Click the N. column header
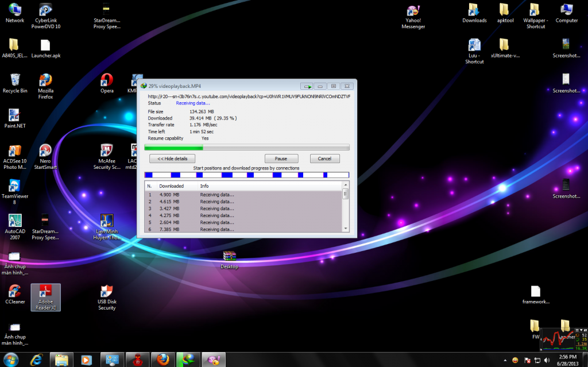The width and height of the screenshot is (588, 367). click(150, 186)
